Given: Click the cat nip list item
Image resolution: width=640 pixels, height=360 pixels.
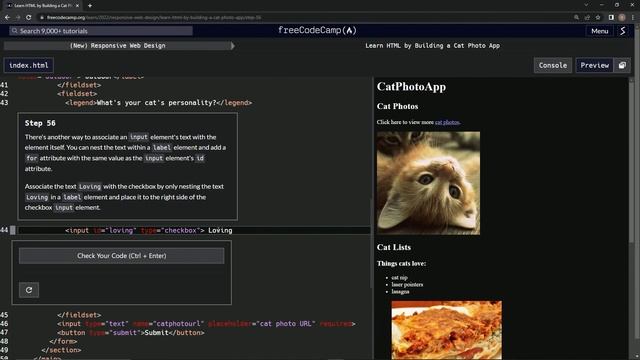Looking at the screenshot, I should pos(400,278).
